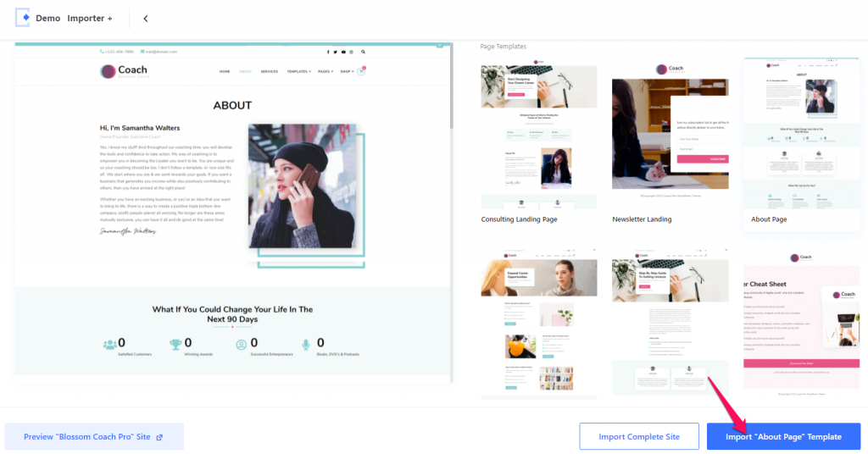Click the Coach logo in site preview
The width and height of the screenshot is (868, 454).
pyautogui.click(x=125, y=71)
